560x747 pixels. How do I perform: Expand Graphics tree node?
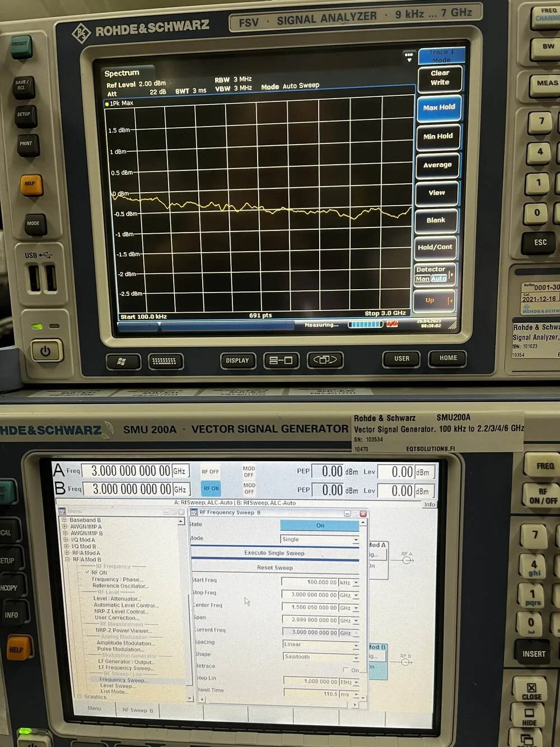79,697
